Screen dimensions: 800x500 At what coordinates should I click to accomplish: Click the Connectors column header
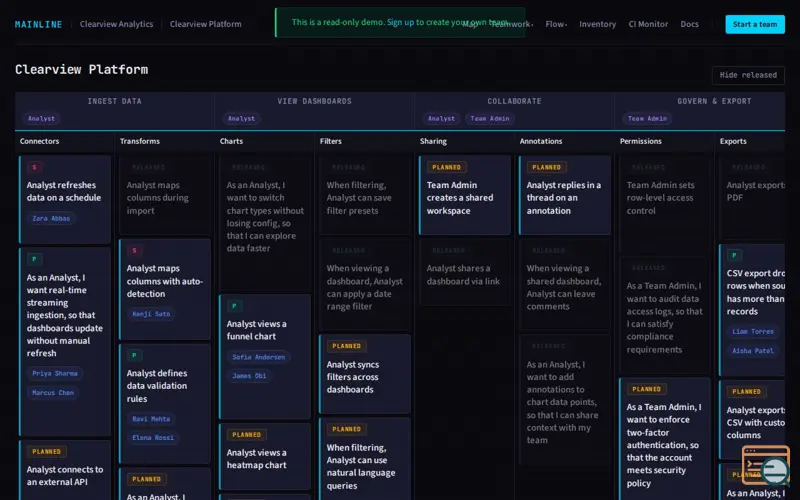(39, 141)
